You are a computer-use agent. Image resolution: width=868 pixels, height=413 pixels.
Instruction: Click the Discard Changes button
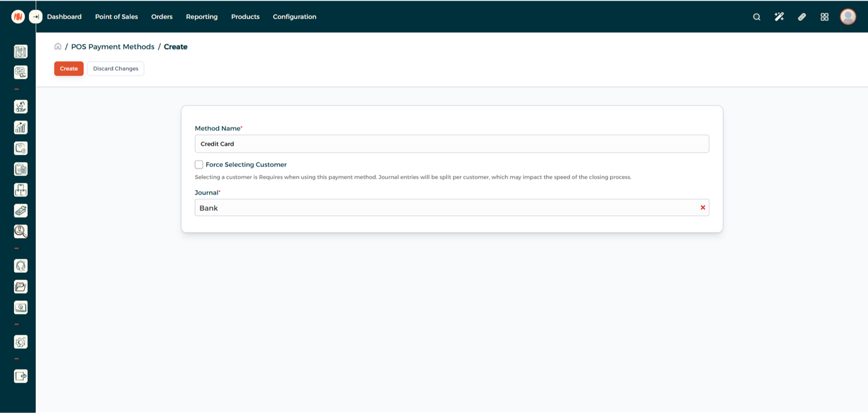(116, 68)
